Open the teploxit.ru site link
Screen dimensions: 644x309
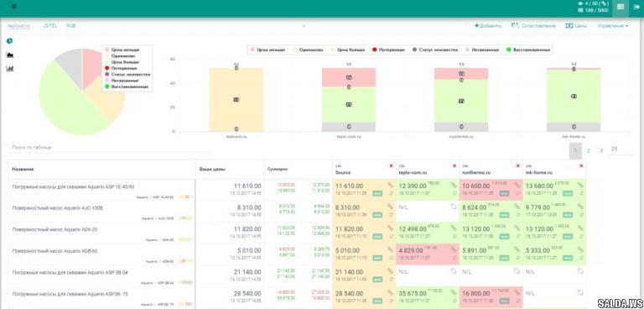click(x=19, y=25)
